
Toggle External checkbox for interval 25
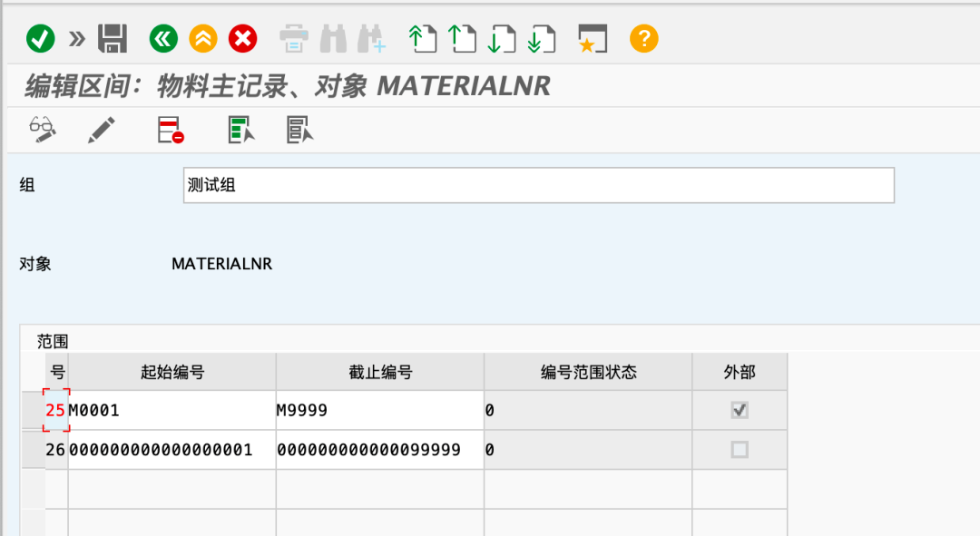740,411
